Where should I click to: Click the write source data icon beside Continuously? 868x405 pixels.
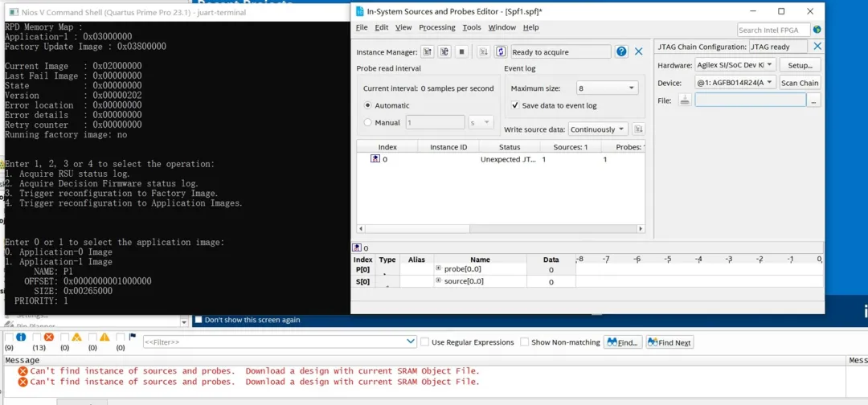point(638,129)
